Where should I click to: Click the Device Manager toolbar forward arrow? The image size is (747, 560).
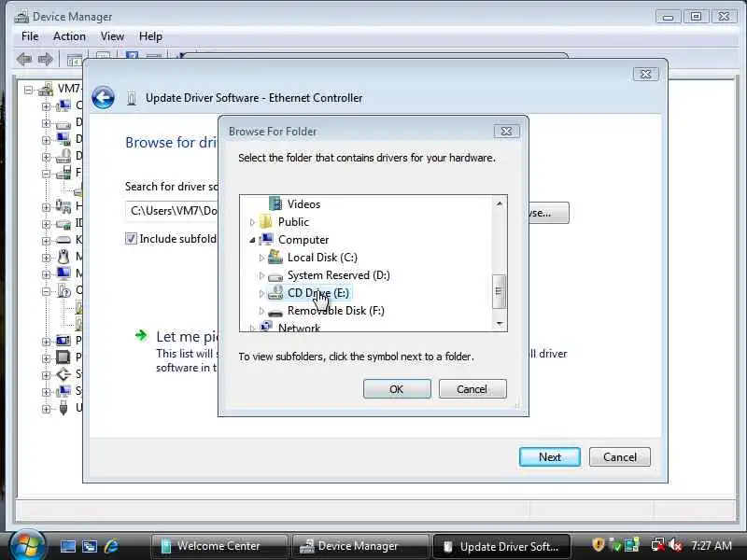[x=45, y=60]
